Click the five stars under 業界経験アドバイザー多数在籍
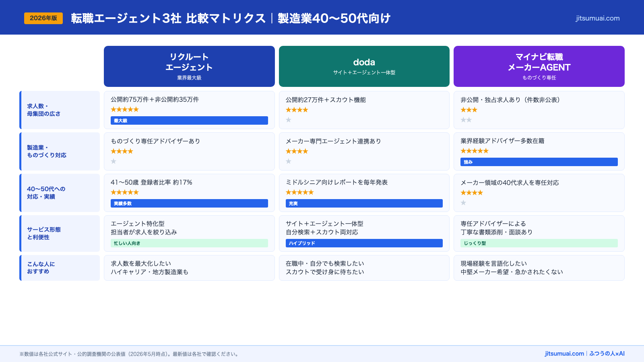The width and height of the screenshot is (644, 362). coord(475,151)
